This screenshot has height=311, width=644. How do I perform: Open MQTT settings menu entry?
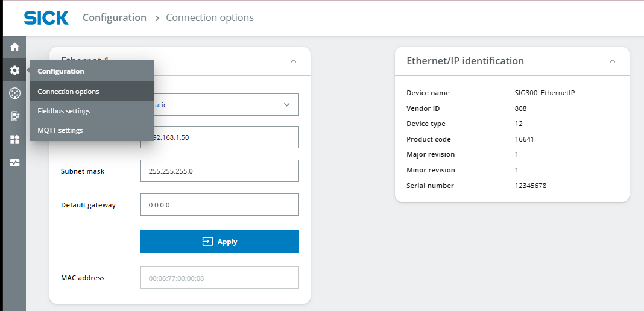92,130
